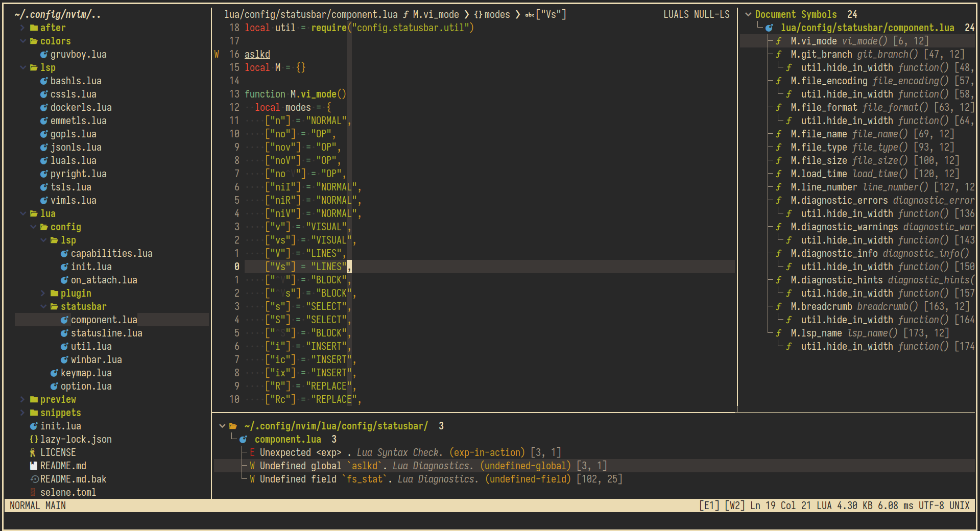Click the README.md.bak backup icon
Viewport: 980px width, 531px height.
pos(34,479)
